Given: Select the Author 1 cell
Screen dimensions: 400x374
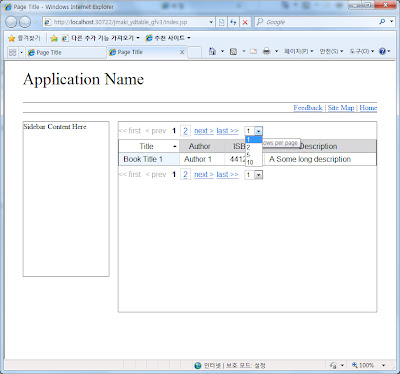Looking at the screenshot, I should tap(202, 159).
